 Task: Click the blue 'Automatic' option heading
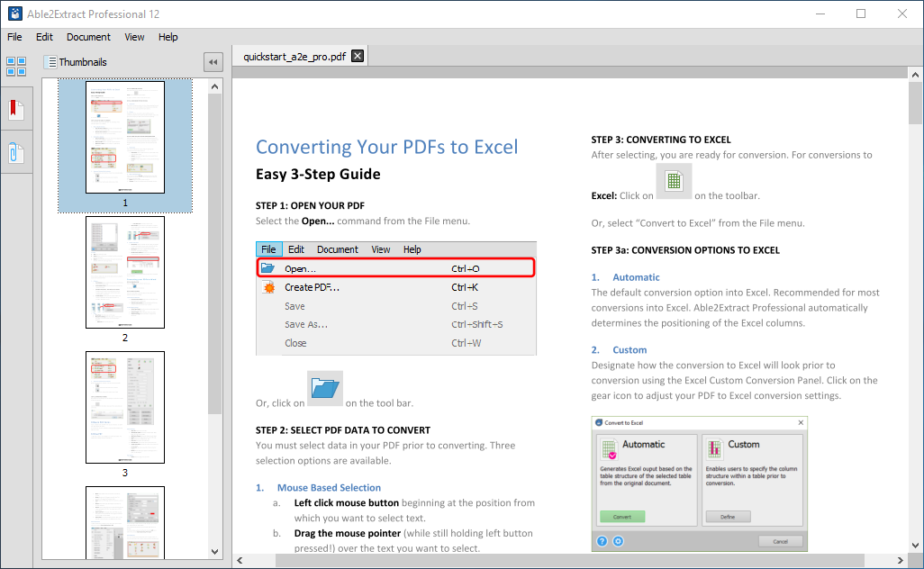[636, 277]
